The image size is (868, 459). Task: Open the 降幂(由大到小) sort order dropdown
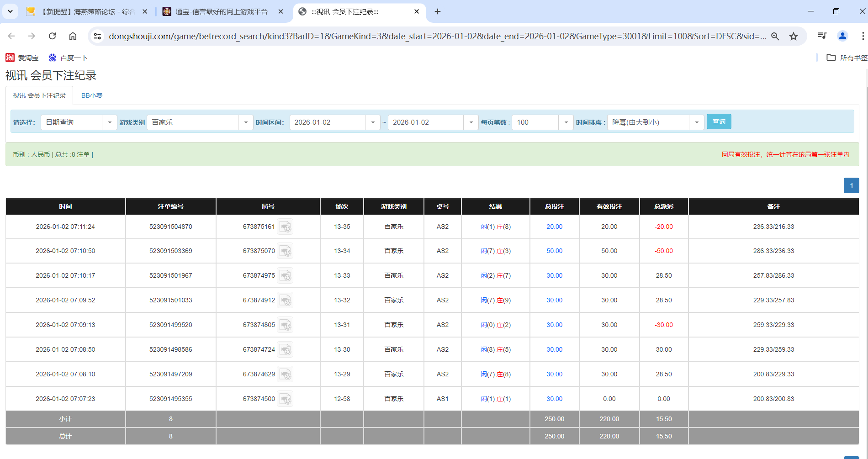coord(696,122)
